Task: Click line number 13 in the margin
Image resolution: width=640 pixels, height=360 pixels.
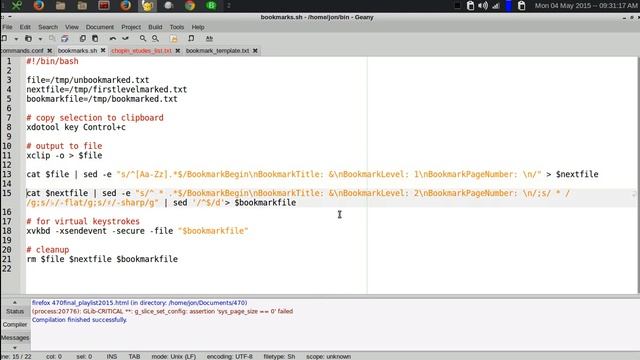Action: pos(7,174)
